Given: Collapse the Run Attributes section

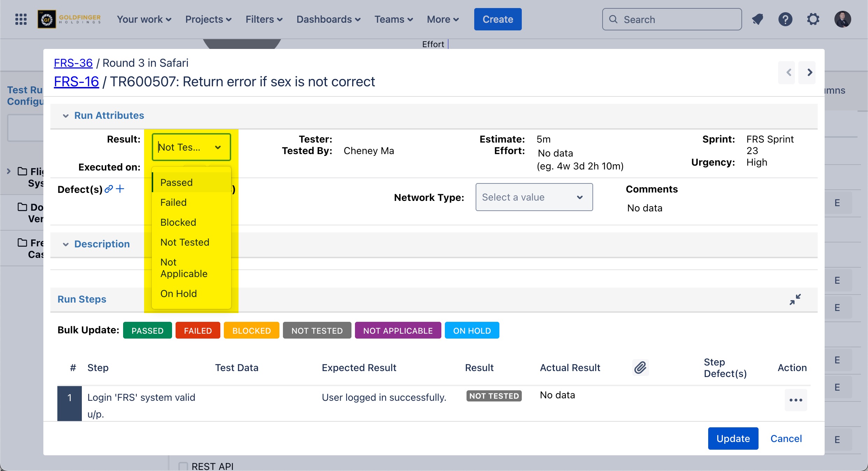Looking at the screenshot, I should tap(65, 116).
